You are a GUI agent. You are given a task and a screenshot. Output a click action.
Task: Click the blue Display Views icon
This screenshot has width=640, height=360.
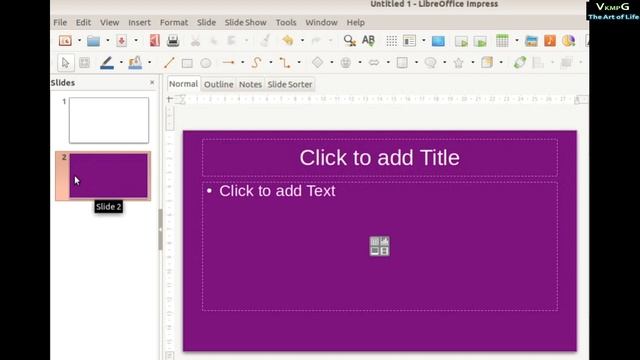click(438, 41)
